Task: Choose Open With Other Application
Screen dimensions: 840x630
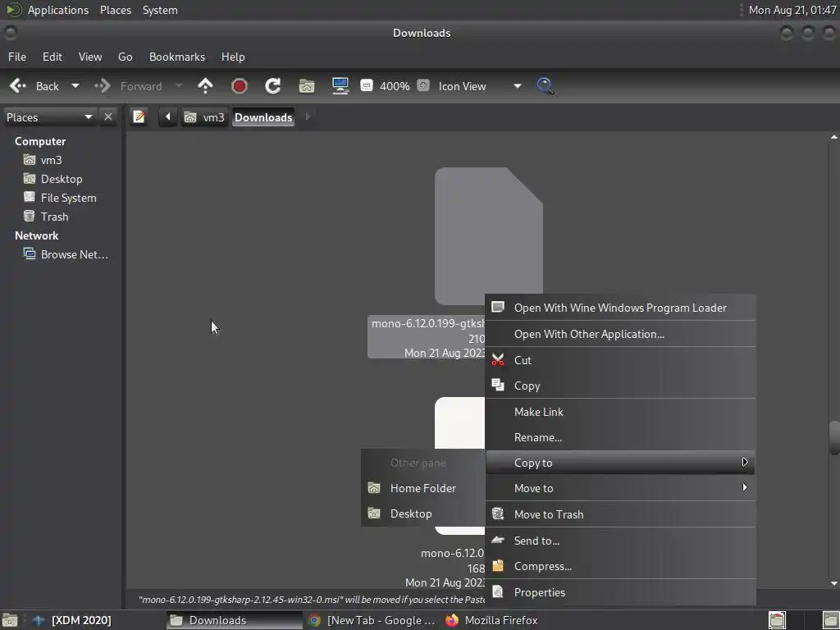Action: (x=620, y=334)
